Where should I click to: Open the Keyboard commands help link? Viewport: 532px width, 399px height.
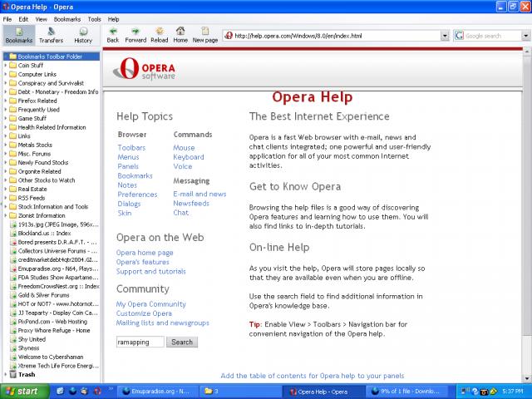(189, 157)
